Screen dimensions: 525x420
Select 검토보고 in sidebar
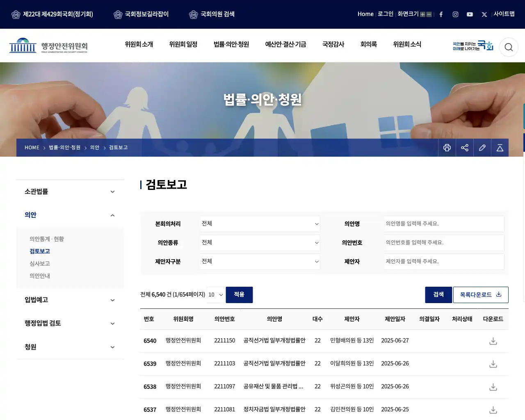click(x=40, y=251)
